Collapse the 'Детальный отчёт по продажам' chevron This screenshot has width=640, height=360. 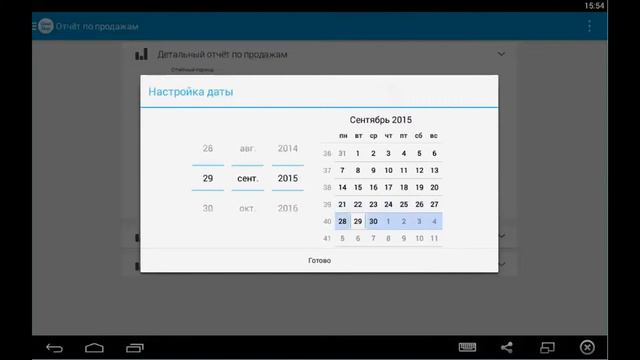(x=501, y=54)
